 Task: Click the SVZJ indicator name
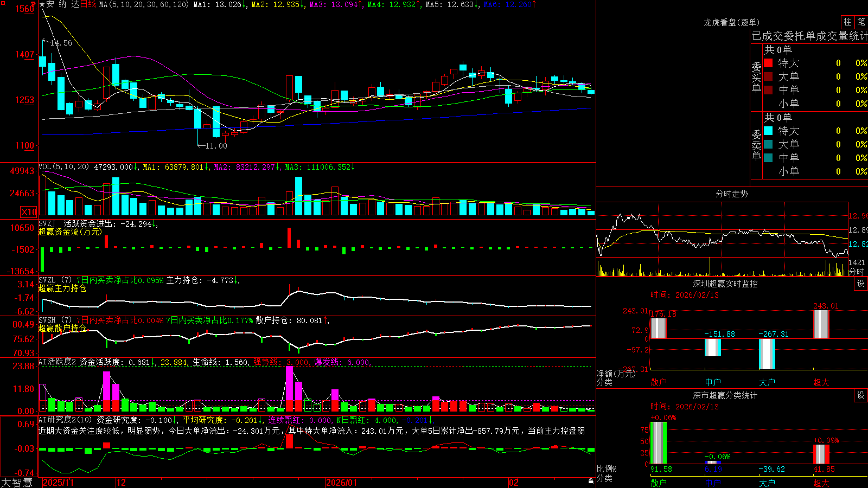(47, 224)
